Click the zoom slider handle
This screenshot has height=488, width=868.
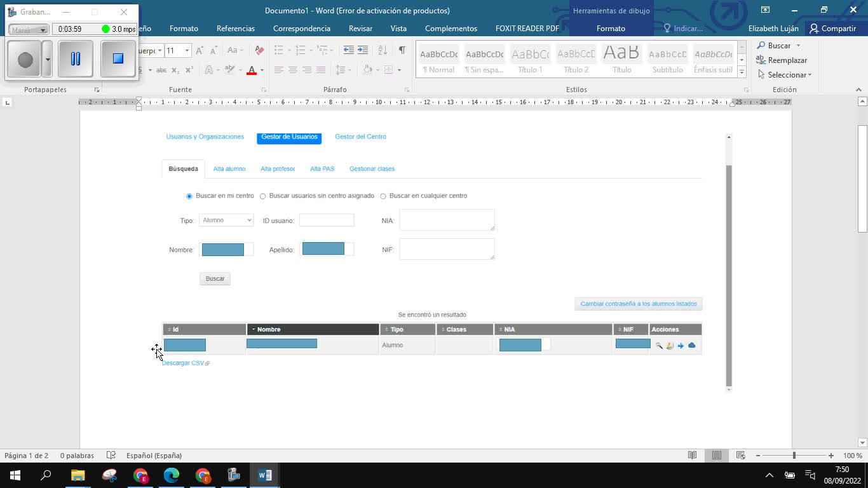coord(794,456)
